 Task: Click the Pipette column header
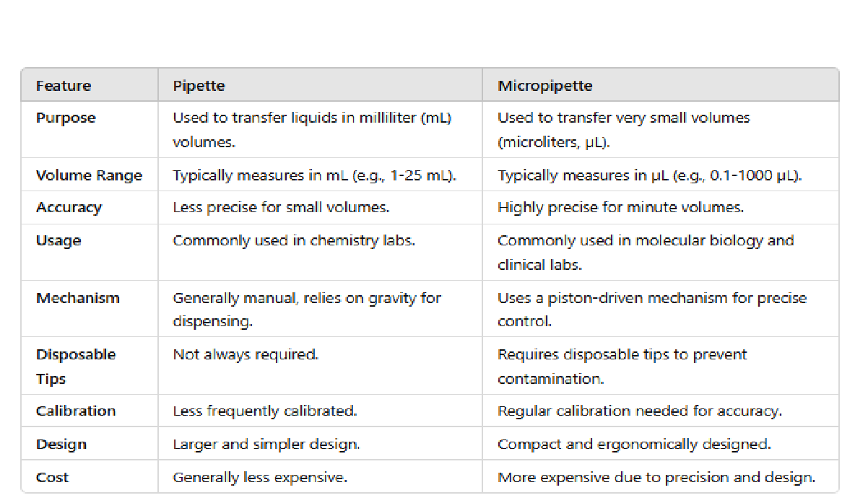point(199,86)
